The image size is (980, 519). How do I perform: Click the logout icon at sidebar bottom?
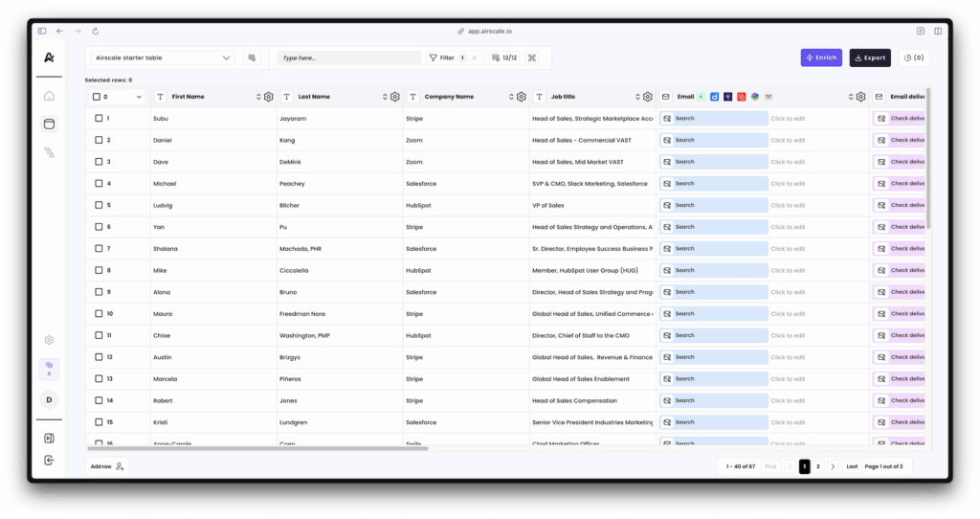click(49, 461)
